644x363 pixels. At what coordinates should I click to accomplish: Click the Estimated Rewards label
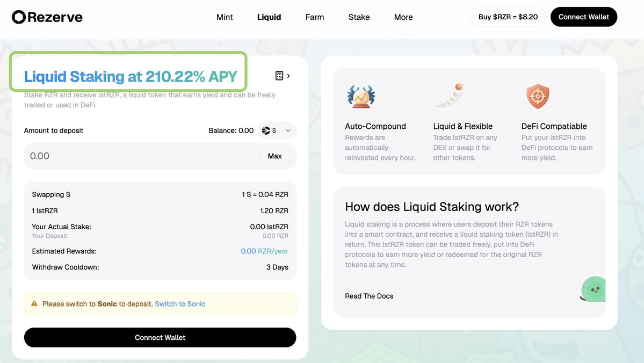tap(64, 251)
